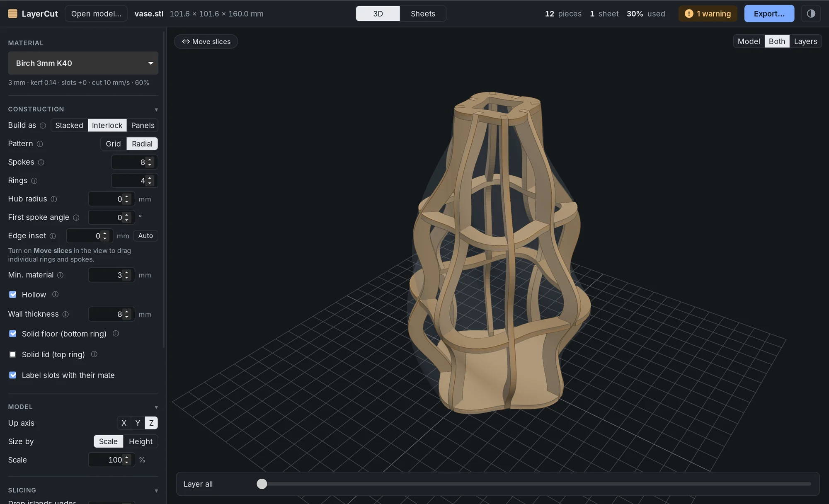Screen dimensions: 829x504
Task: Click the Rings stepper arrows
Action: pyautogui.click(x=150, y=181)
